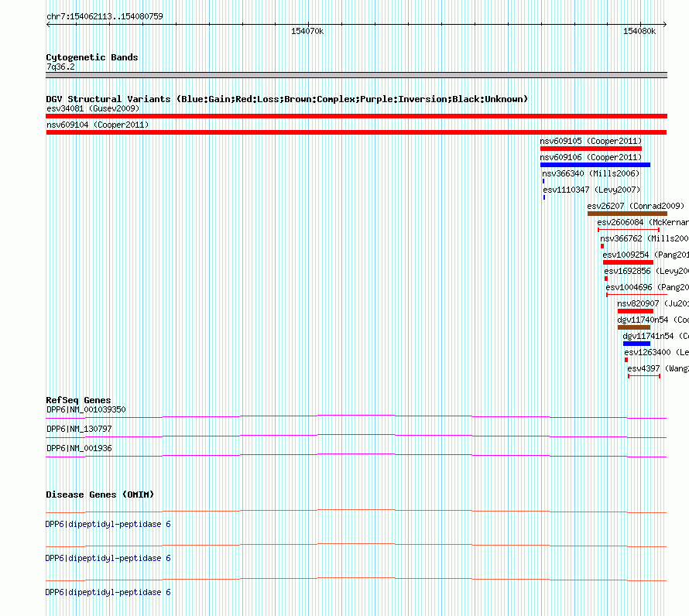The height and width of the screenshot is (616, 689).
Task: Click the esv34081 (Gusev2009) red loss bar
Action: tap(356, 116)
